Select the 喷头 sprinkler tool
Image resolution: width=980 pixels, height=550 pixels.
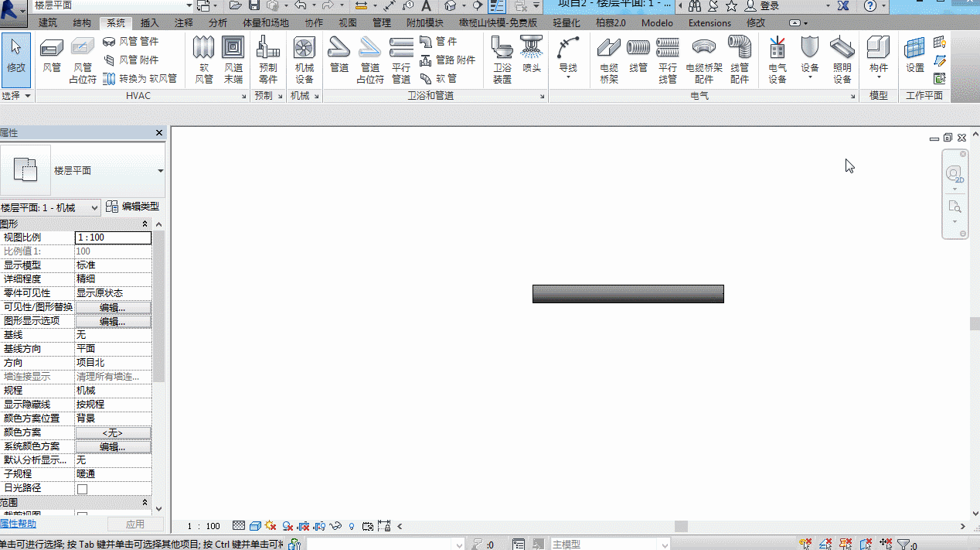[x=532, y=55]
